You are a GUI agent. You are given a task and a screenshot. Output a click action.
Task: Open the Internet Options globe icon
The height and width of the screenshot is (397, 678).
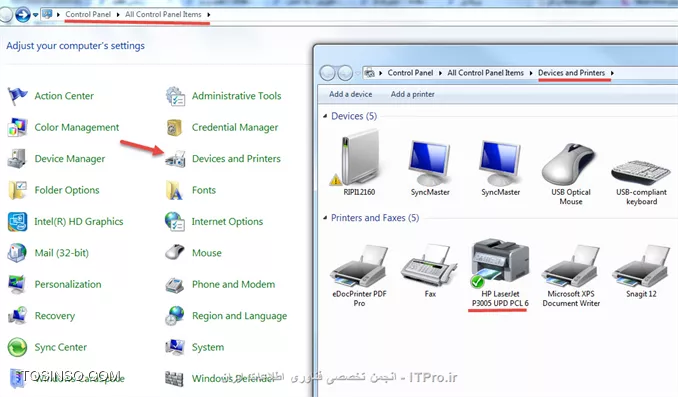tap(175, 222)
